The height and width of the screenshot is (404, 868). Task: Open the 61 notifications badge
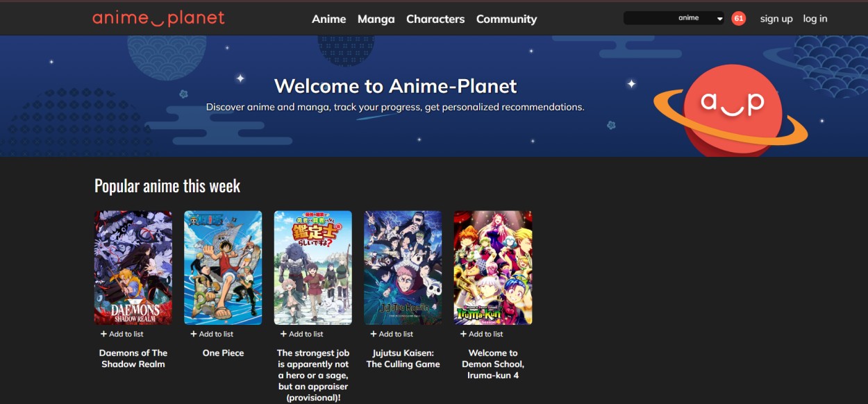[739, 18]
